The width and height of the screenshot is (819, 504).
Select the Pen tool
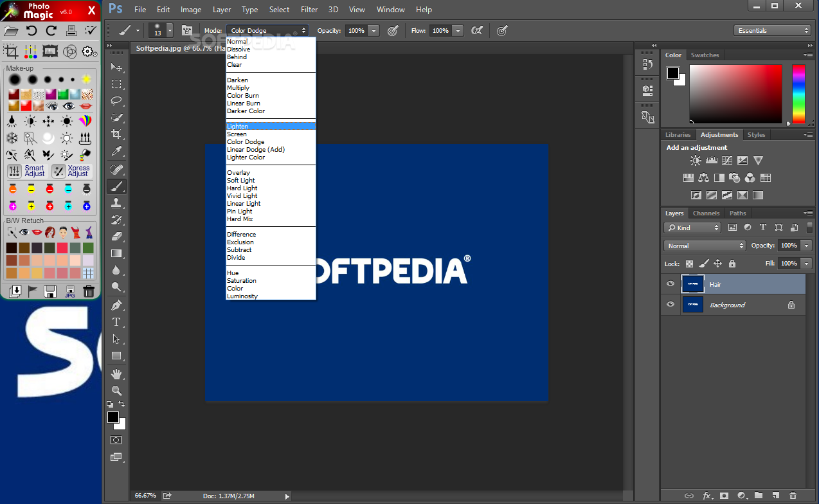(116, 305)
